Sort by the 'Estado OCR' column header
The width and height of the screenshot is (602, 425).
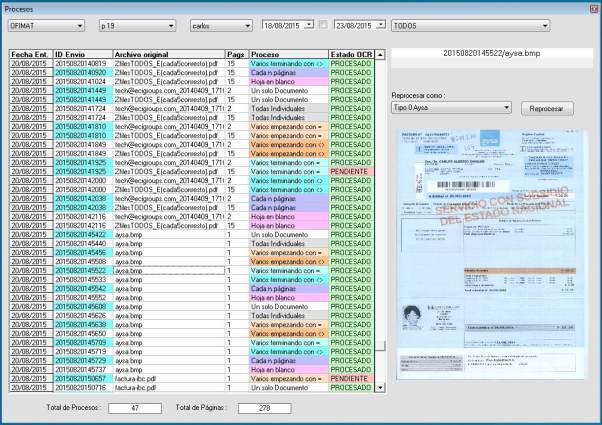click(350, 53)
